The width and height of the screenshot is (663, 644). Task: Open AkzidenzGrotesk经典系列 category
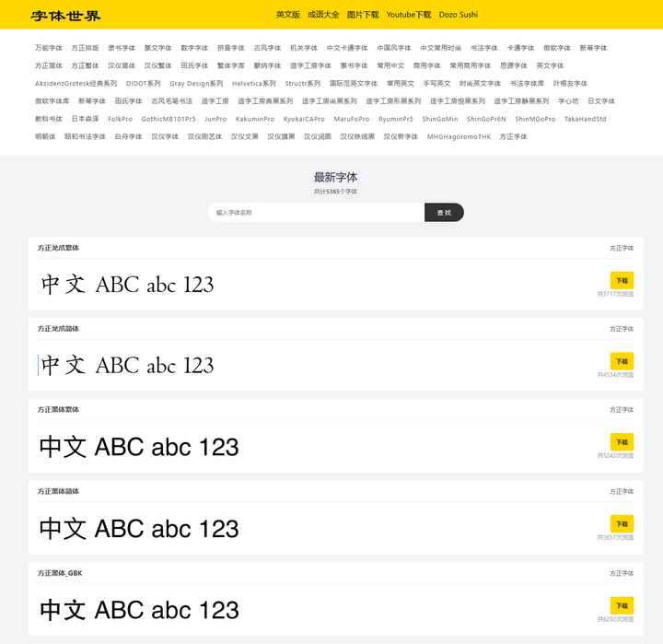pyautogui.click(x=76, y=83)
